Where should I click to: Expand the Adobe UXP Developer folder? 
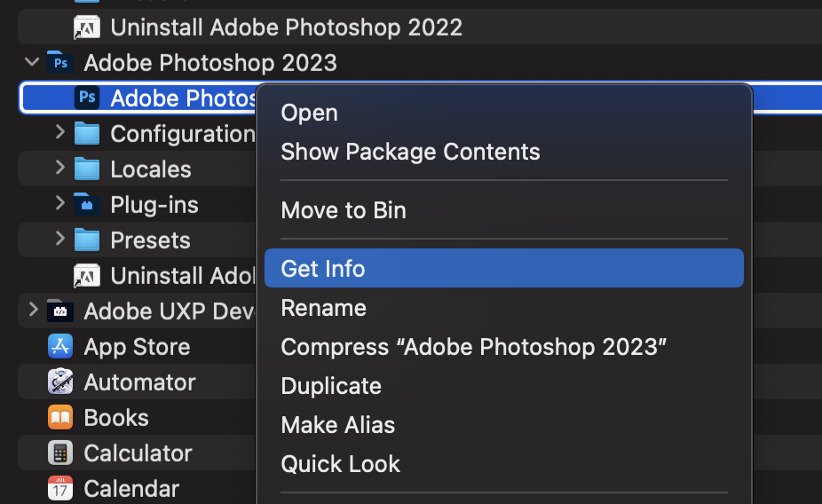33,310
